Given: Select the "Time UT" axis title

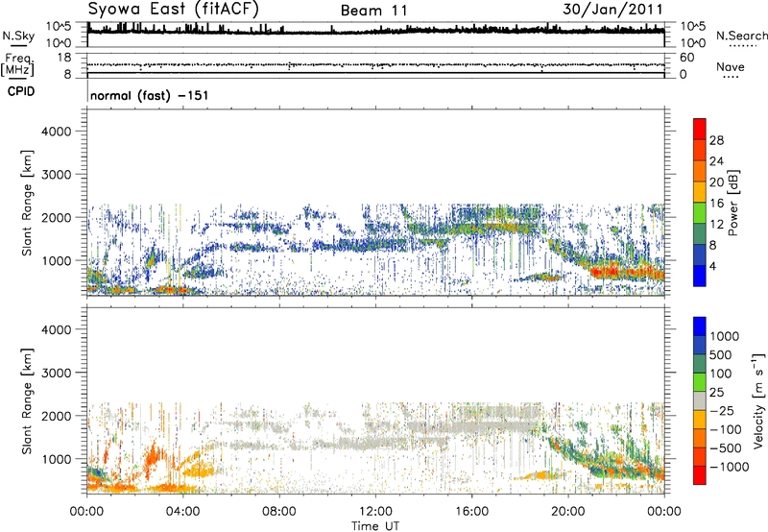Looking at the screenshot, I should point(375,526).
